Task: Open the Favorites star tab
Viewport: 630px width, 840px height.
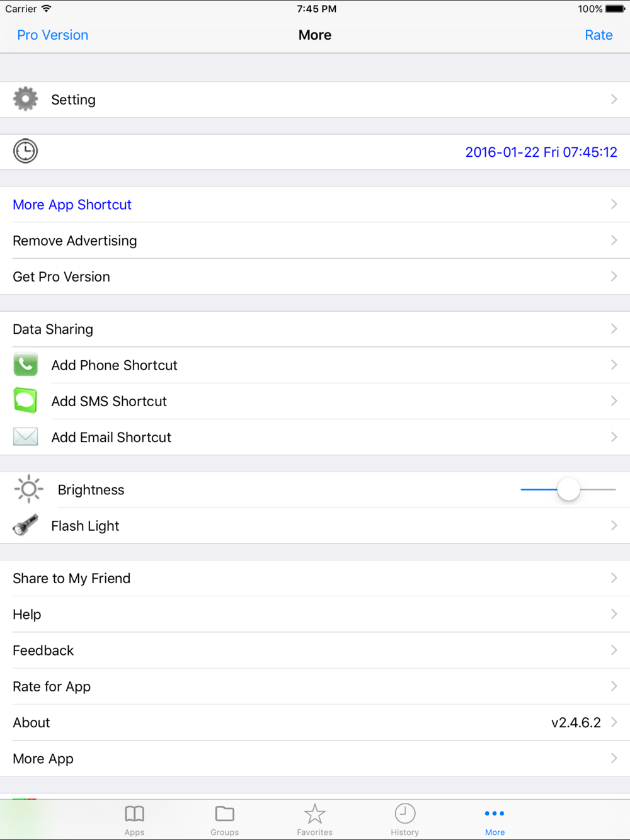Action: pos(314,819)
